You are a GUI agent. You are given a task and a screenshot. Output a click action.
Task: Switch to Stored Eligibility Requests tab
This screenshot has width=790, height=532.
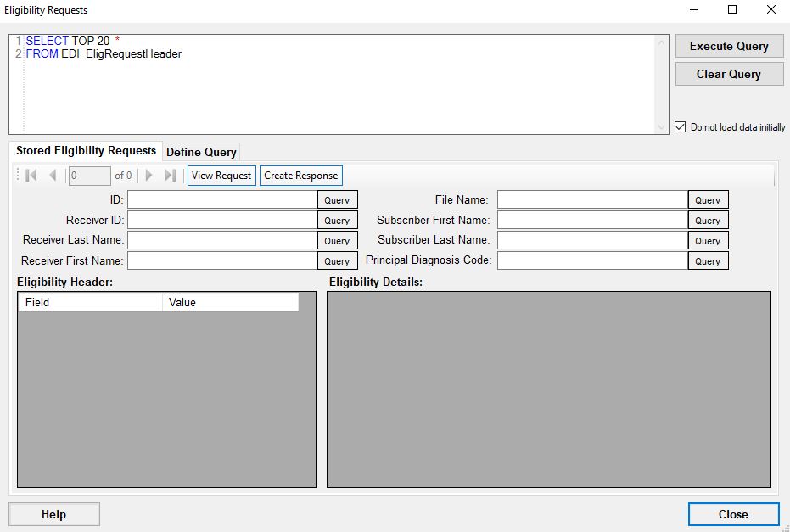tap(87, 151)
